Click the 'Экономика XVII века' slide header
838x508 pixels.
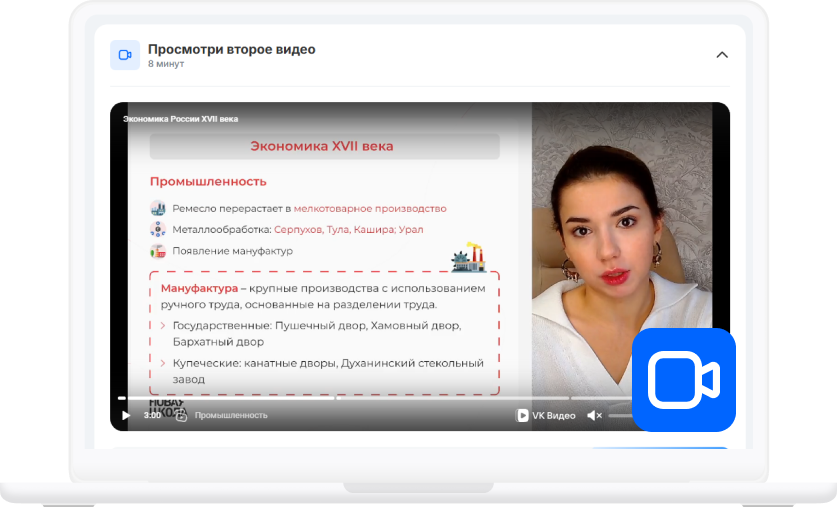pyautogui.click(x=324, y=146)
